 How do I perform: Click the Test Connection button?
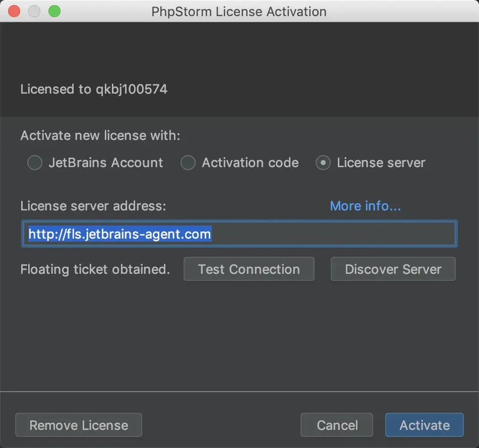tap(248, 269)
